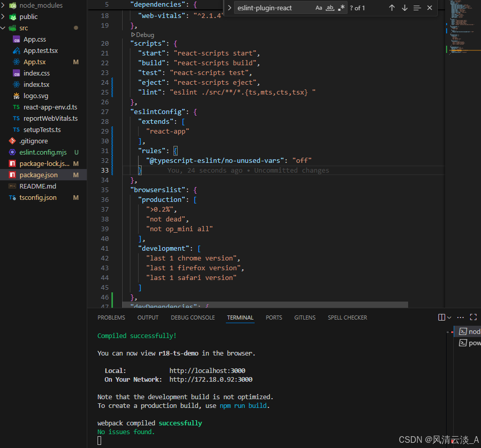Go to next match arrow
Image resolution: width=481 pixels, height=448 pixels.
(405, 8)
